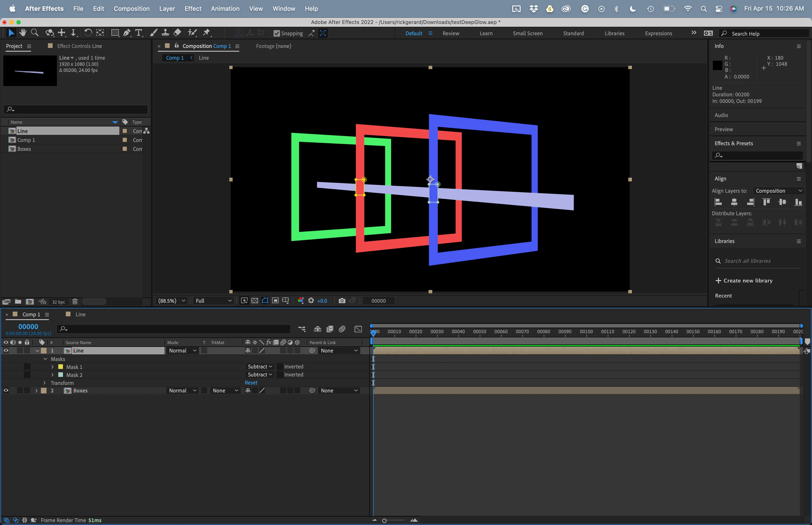The width and height of the screenshot is (812, 525).
Task: Hide the Boxes layer with eye toggle
Action: coord(6,391)
